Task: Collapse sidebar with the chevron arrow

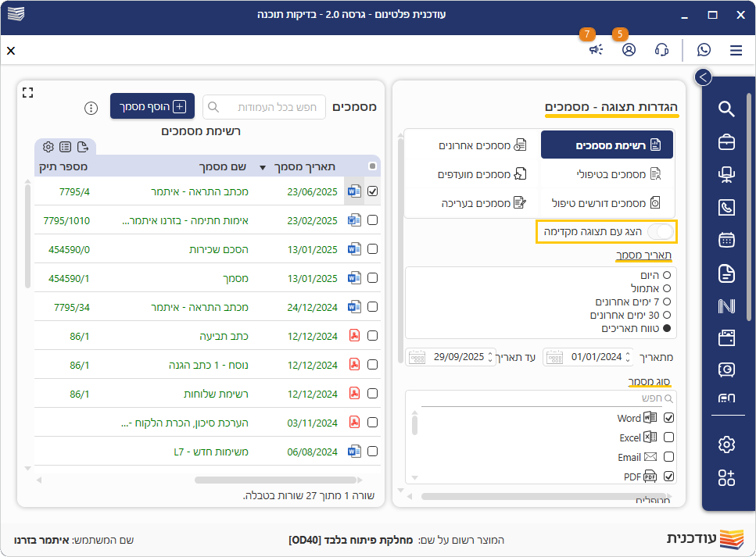Action: (x=703, y=77)
